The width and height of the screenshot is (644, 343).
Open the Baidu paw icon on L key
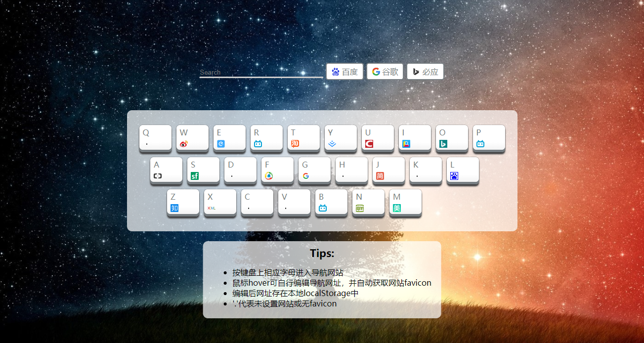(454, 176)
